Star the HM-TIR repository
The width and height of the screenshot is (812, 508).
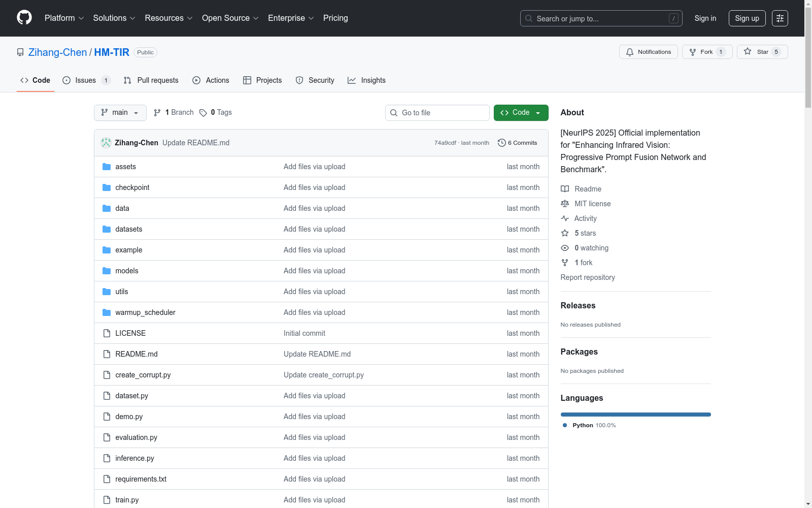(762, 52)
